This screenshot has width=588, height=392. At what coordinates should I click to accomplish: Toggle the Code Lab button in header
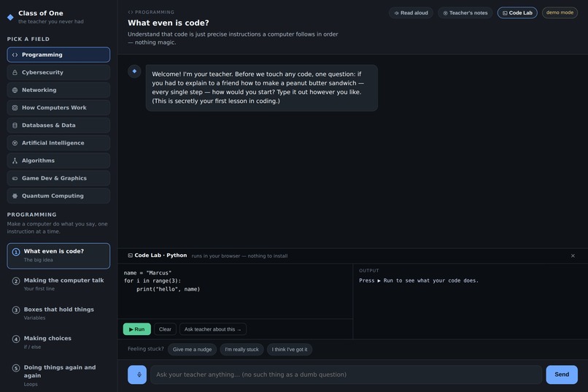[517, 12]
